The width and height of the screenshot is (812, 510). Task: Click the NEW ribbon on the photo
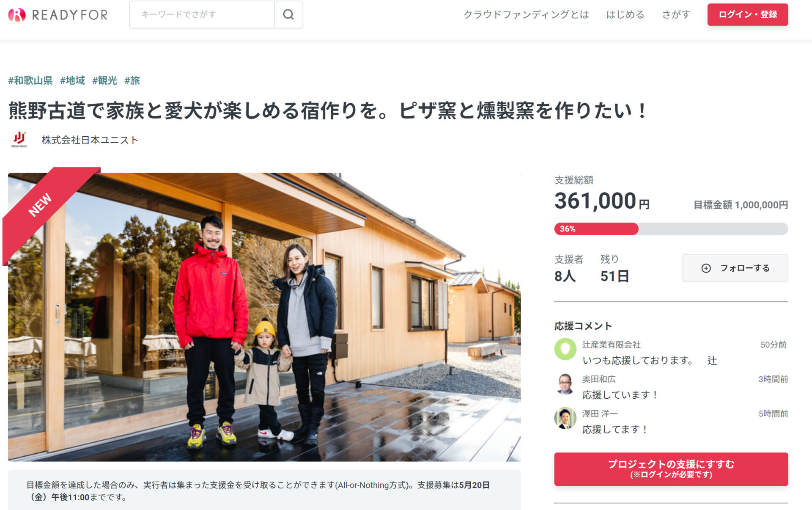point(41,205)
